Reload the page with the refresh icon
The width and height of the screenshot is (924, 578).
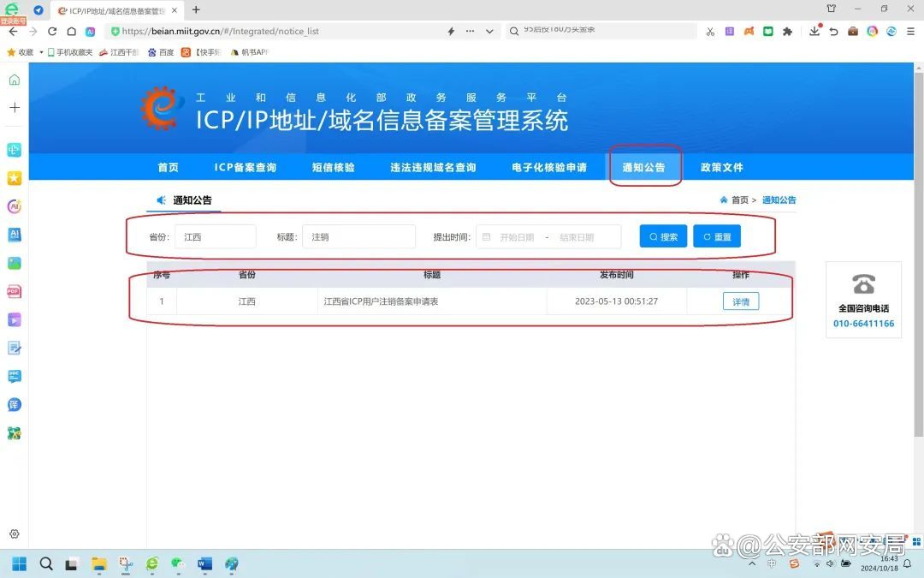tap(52, 32)
